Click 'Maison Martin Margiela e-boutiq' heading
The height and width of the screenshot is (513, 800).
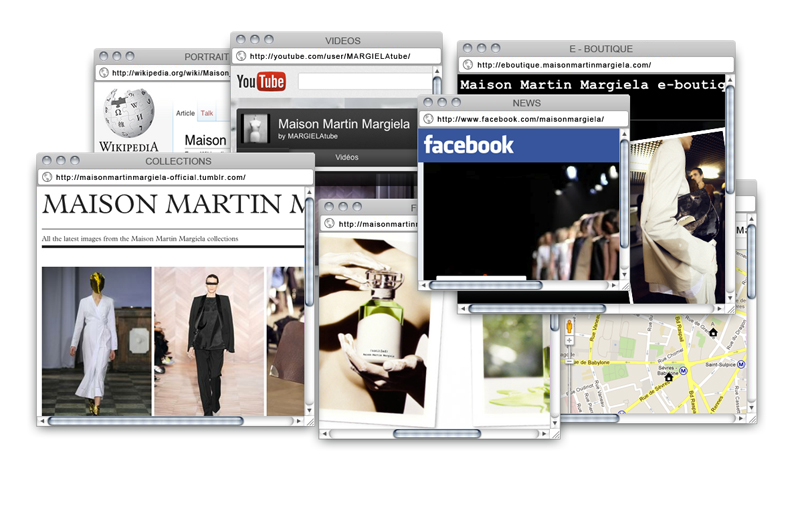click(592, 85)
